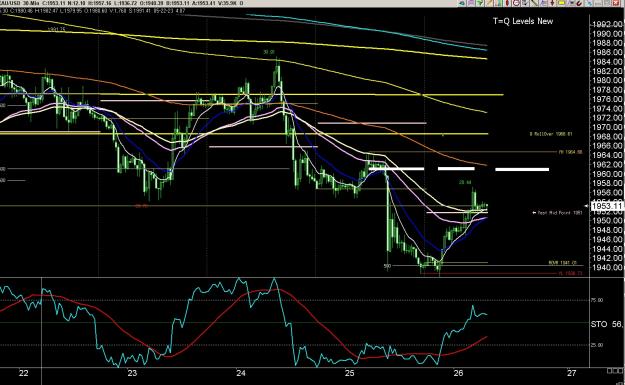Click the small squares icon at bottom-right
Viewport: 625px width, 385px height.
pos(615,371)
